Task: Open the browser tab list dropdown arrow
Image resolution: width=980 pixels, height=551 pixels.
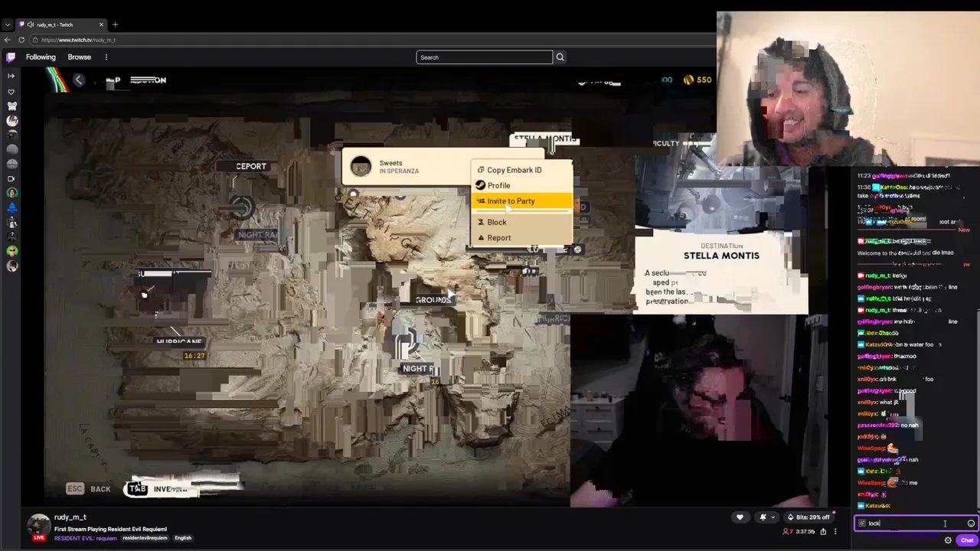Action: (8, 24)
